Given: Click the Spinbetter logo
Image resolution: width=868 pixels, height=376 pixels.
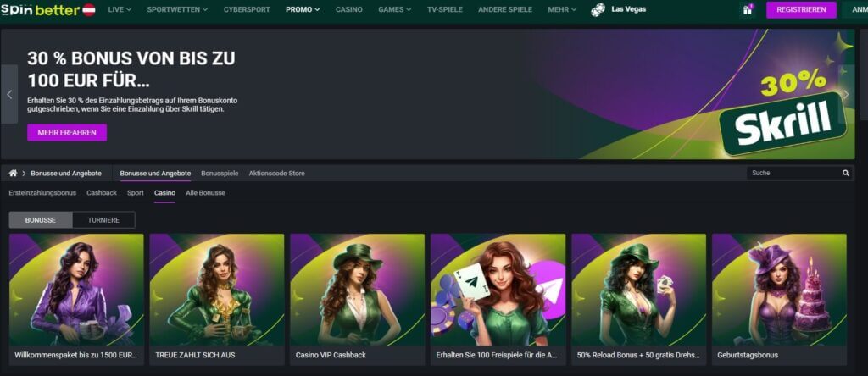Looking at the screenshot, I should tap(40, 9).
